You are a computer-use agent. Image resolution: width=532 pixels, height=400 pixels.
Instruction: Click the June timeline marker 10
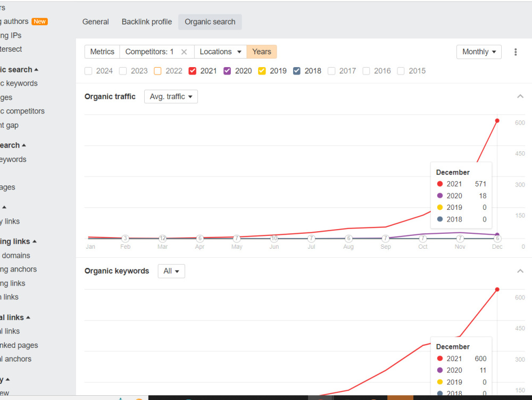[274, 239]
